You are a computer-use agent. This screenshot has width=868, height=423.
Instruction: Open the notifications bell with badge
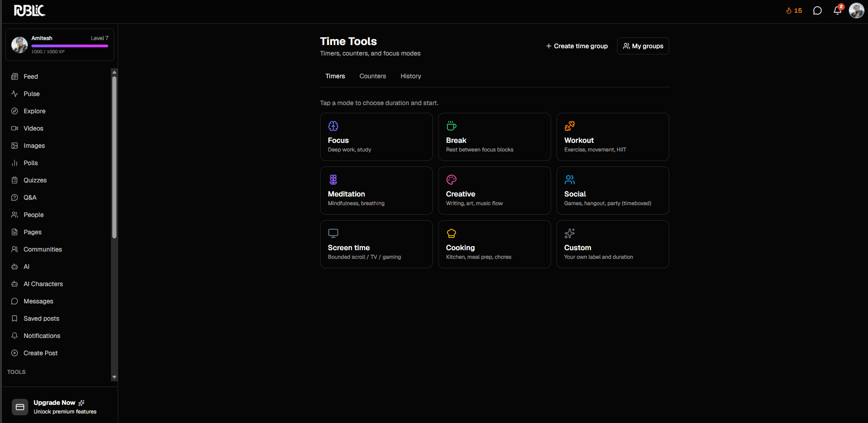point(838,10)
